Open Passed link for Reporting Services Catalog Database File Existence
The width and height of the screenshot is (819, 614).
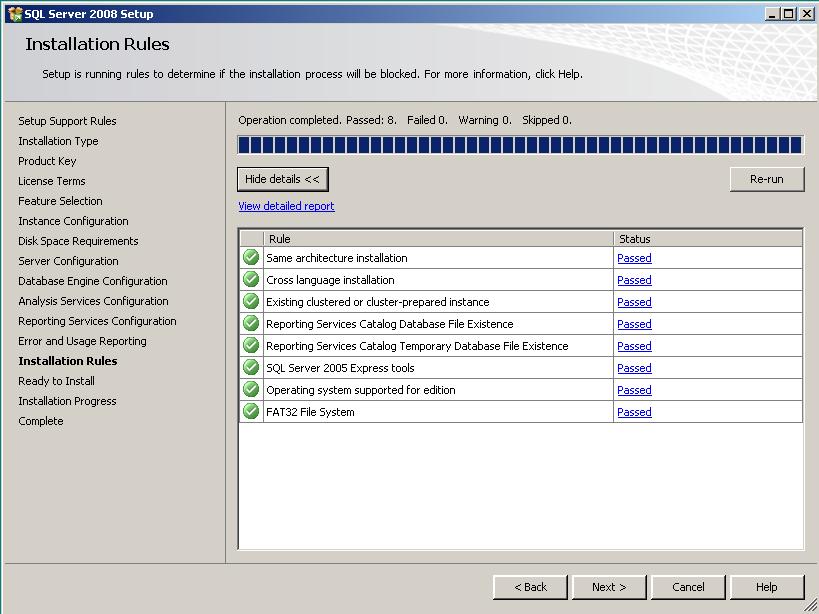[634, 324]
